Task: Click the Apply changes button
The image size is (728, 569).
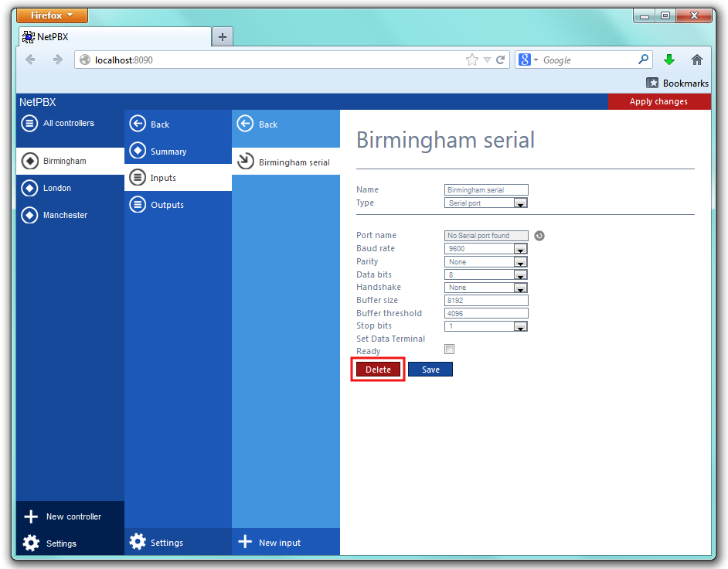Action: (658, 101)
